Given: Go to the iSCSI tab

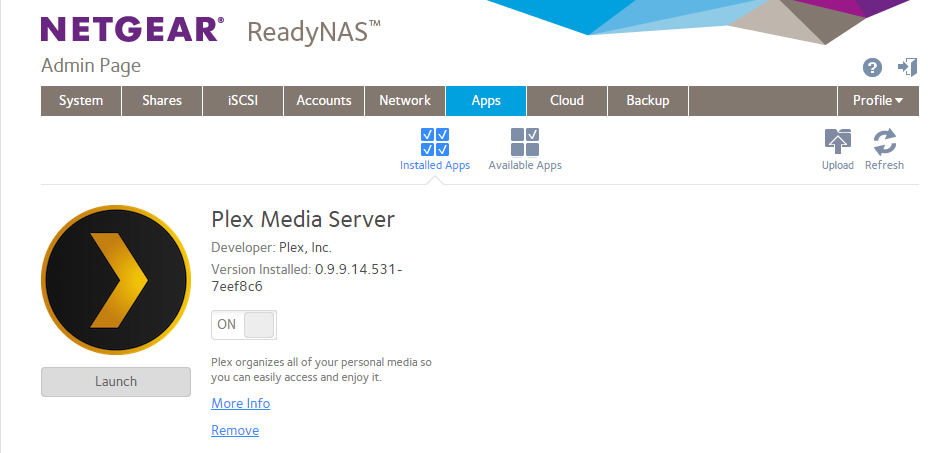Looking at the screenshot, I should (x=243, y=101).
